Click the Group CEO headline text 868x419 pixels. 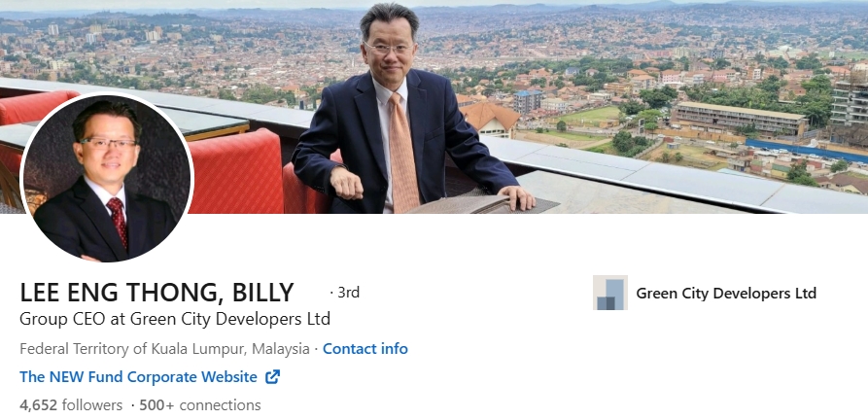tap(175, 320)
